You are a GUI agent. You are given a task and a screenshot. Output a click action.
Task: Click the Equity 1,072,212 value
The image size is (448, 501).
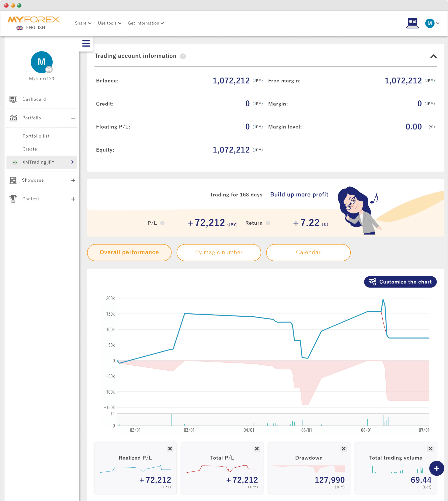[x=231, y=150]
